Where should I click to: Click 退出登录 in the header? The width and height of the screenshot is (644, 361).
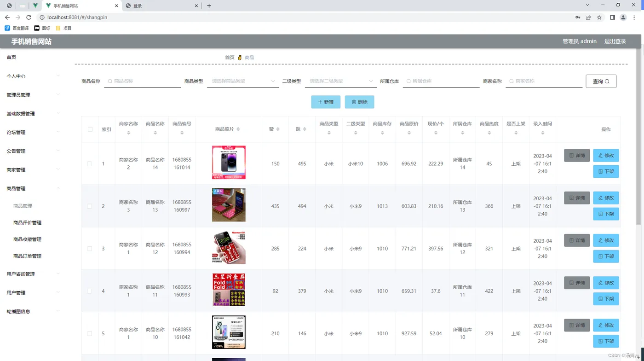[615, 41]
